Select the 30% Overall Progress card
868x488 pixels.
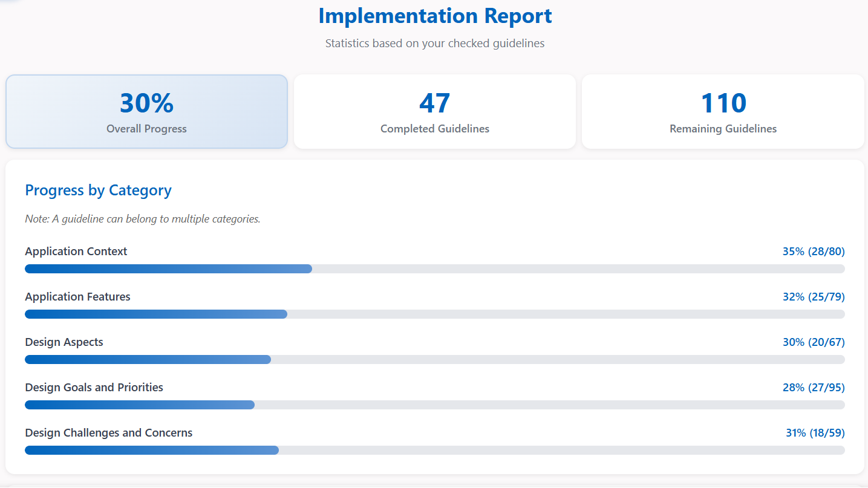[146, 111]
